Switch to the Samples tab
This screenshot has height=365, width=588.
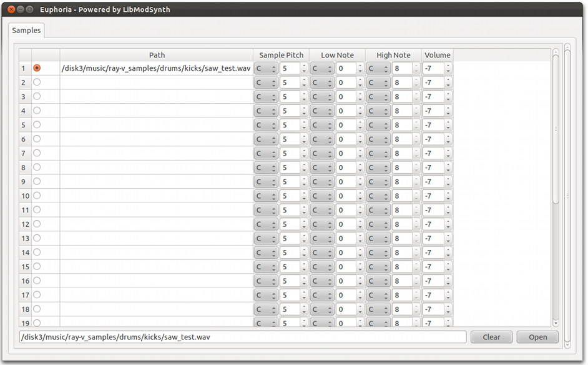tap(26, 31)
